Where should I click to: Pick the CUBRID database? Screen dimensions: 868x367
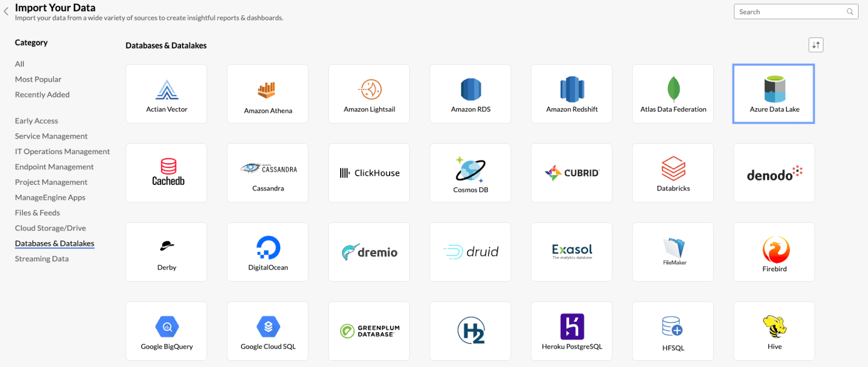coord(572,173)
